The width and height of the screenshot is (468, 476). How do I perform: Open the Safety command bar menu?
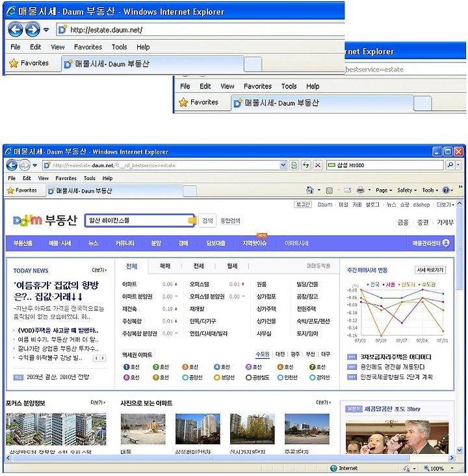(x=407, y=191)
